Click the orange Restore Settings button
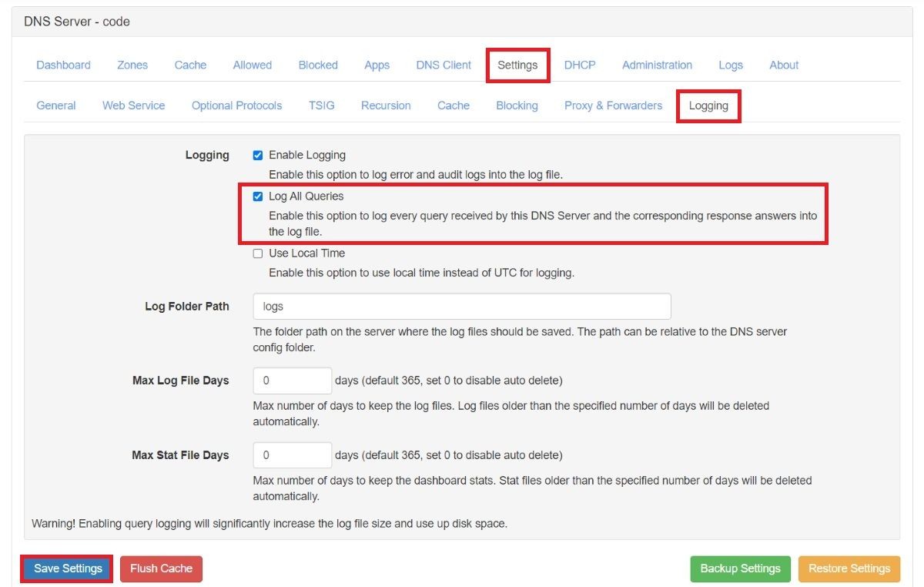The height and width of the screenshot is (587, 924). 849,569
